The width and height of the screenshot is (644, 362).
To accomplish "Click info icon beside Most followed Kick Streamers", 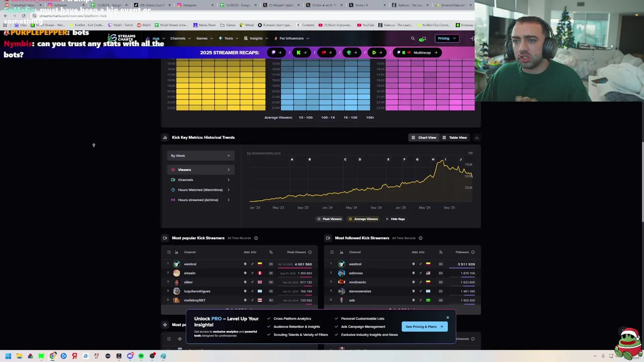I will (x=421, y=238).
